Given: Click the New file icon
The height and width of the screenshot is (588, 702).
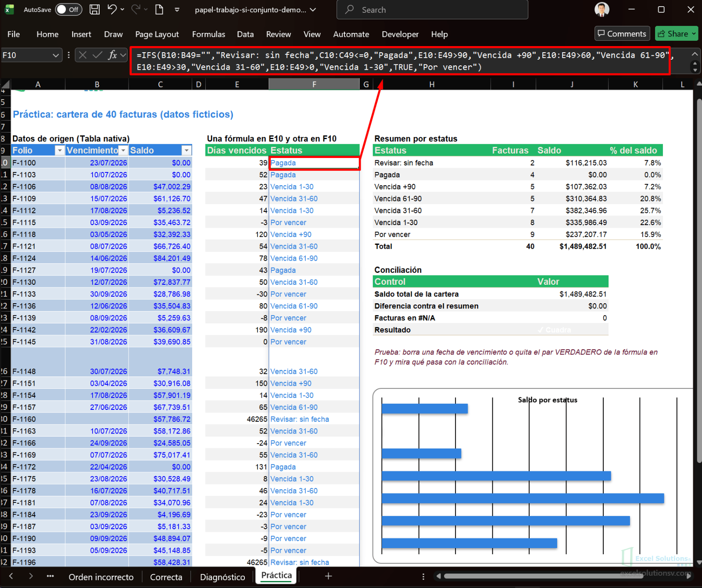Looking at the screenshot, I should point(159,10).
